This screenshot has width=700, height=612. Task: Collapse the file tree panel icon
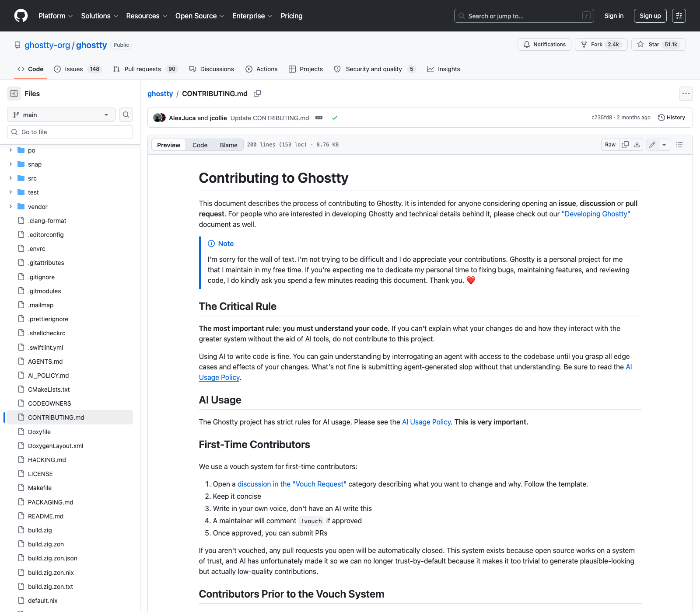click(14, 94)
